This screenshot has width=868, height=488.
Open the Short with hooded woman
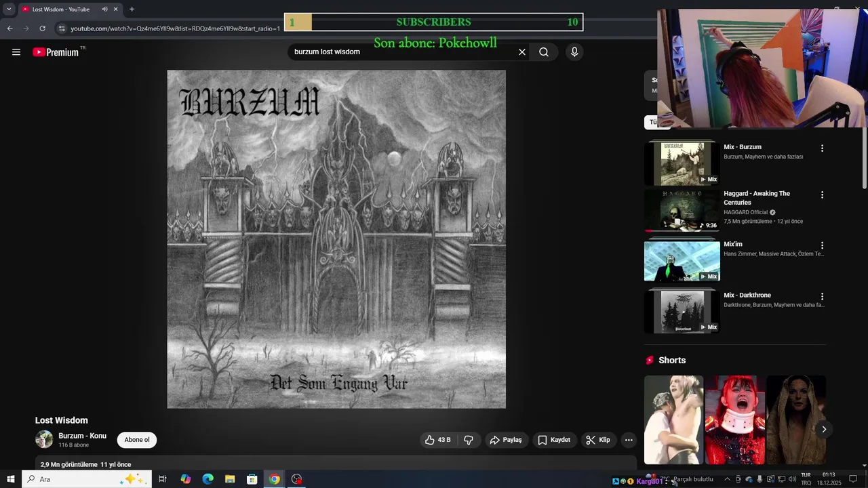(796, 420)
